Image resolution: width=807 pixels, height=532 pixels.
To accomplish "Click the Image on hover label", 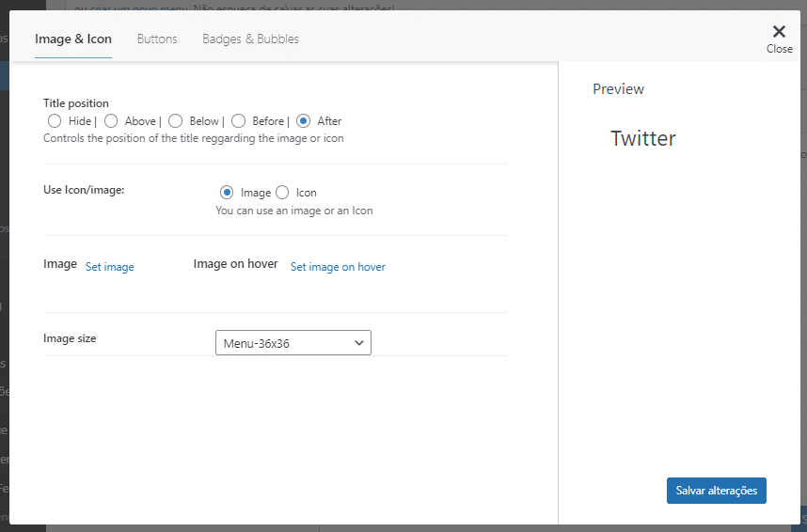I will (235, 264).
